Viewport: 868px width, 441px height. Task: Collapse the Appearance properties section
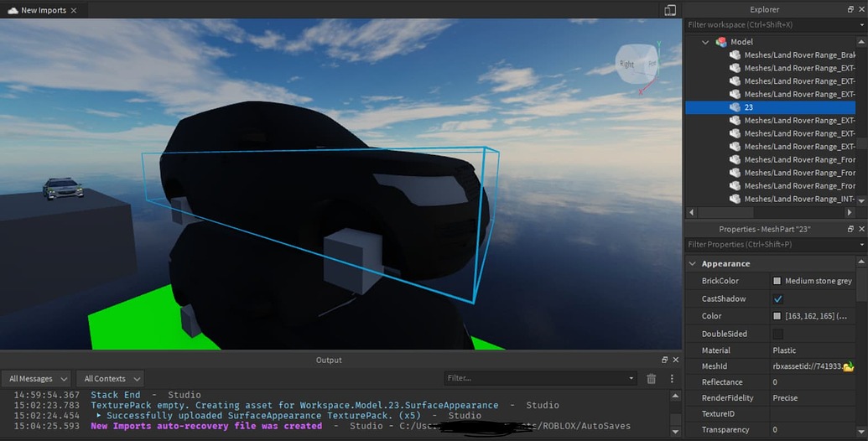tap(693, 264)
